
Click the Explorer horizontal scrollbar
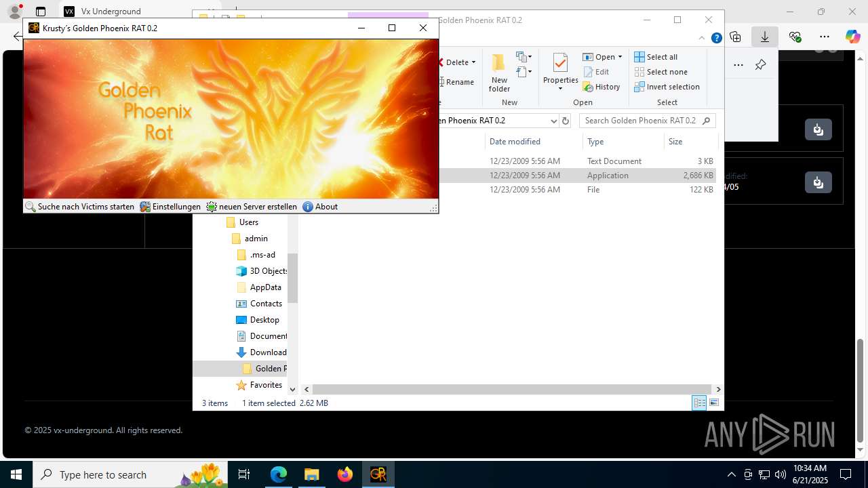512,389
